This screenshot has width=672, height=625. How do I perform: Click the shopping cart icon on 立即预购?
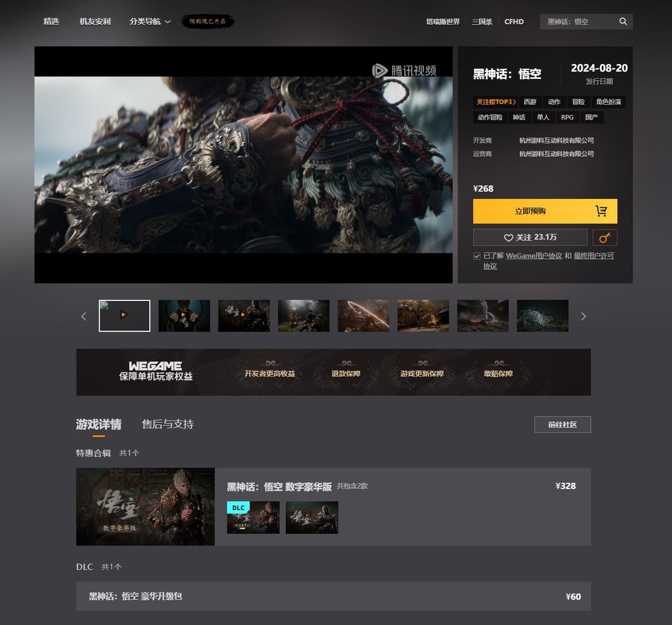pos(601,211)
